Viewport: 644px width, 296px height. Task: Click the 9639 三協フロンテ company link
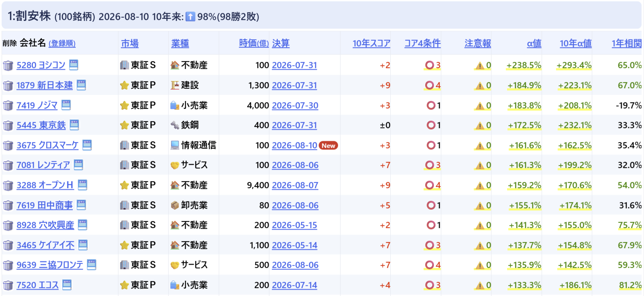coord(50,265)
